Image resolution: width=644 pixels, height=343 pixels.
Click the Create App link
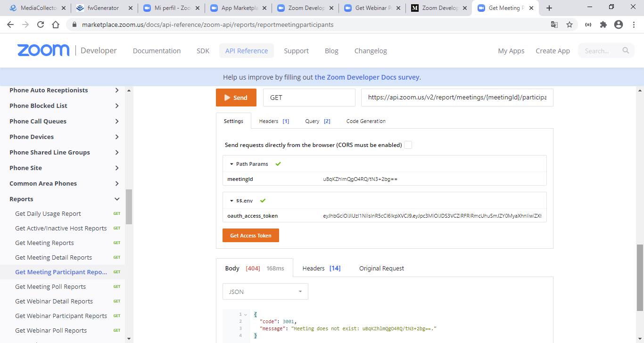(x=553, y=50)
